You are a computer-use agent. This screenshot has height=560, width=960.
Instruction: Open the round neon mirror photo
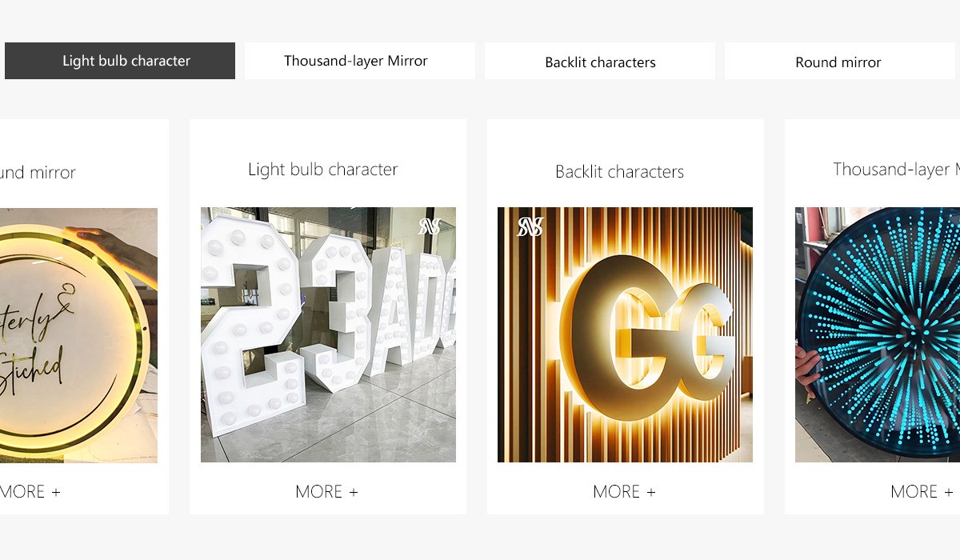click(x=78, y=334)
